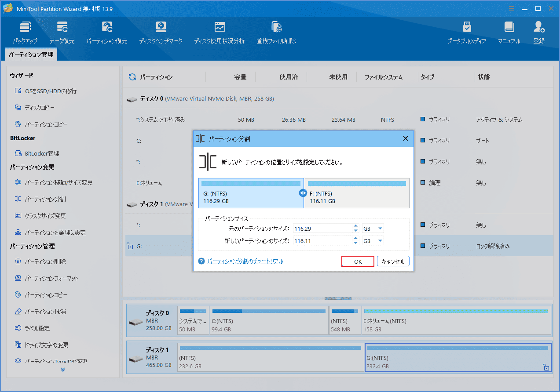Select パーティション分割 in sidebar
Screen dimensions: 560x392
pyautogui.click(x=40, y=199)
